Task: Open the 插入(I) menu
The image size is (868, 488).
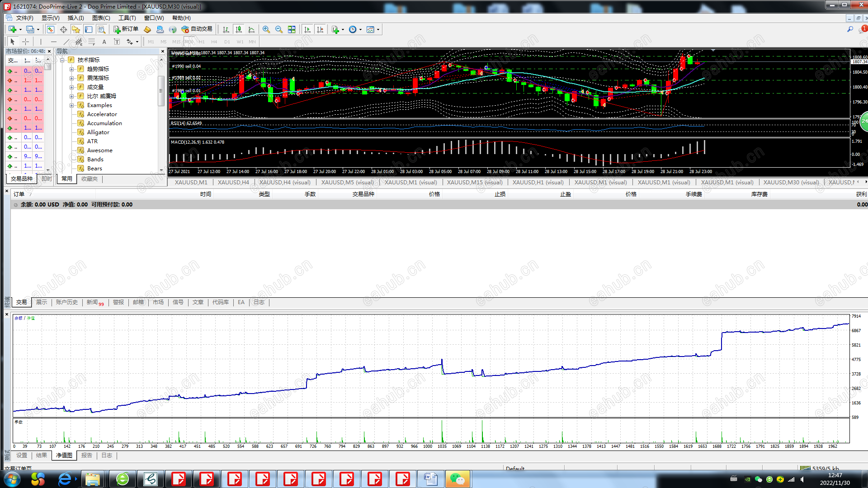Action: tap(75, 18)
